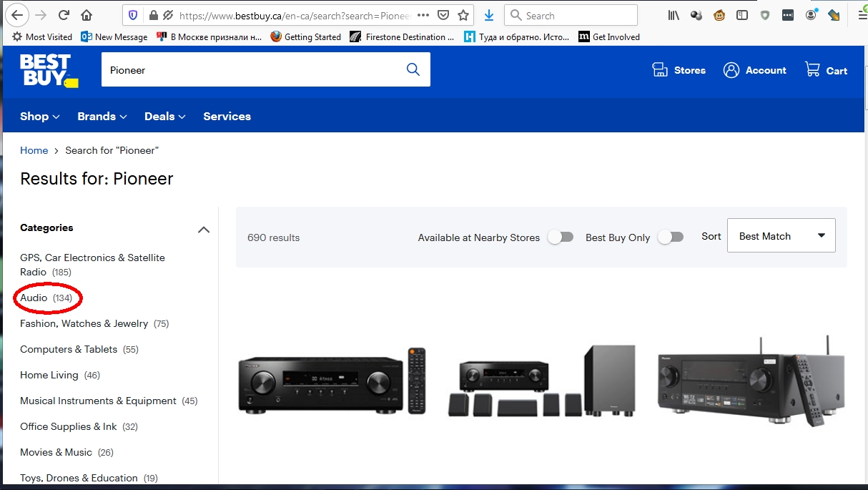This screenshot has height=490, width=868.
Task: Filter by Home Living category
Action: [x=60, y=375]
